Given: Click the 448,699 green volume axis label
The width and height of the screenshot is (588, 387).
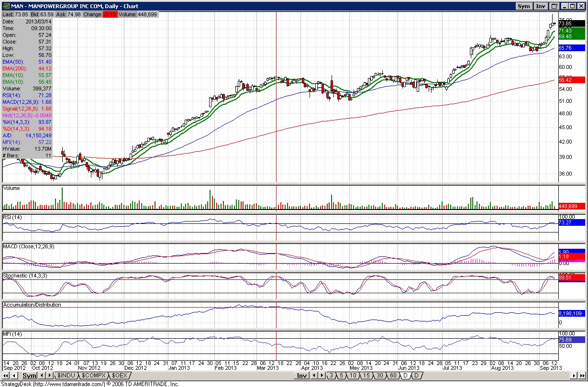Looking at the screenshot, I should [572, 206].
